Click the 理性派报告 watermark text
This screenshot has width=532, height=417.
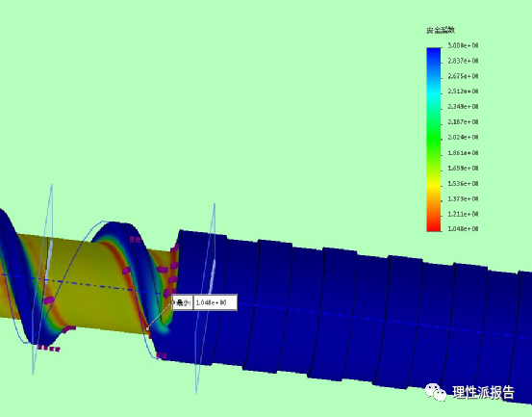coord(483,392)
